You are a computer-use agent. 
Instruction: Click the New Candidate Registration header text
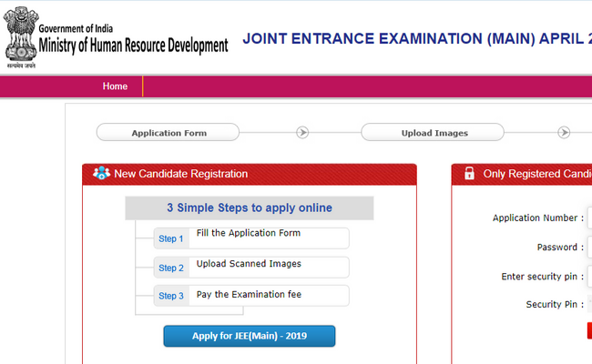(180, 174)
